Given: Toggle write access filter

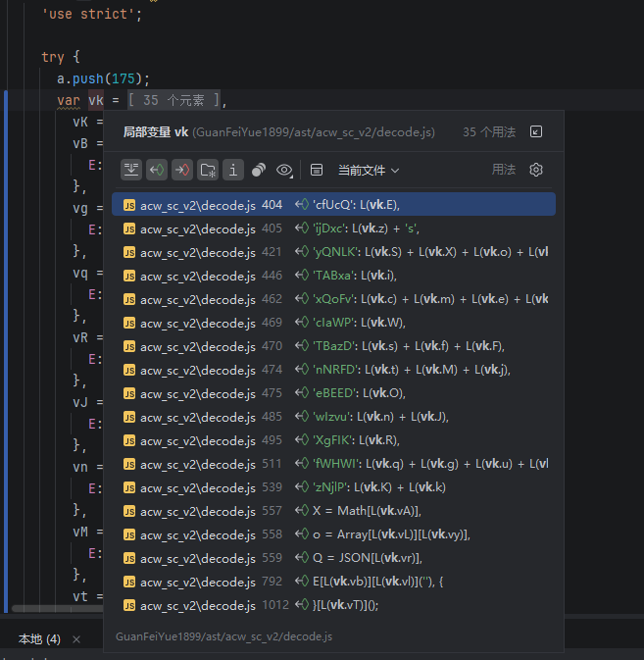Looking at the screenshot, I should tap(182, 170).
